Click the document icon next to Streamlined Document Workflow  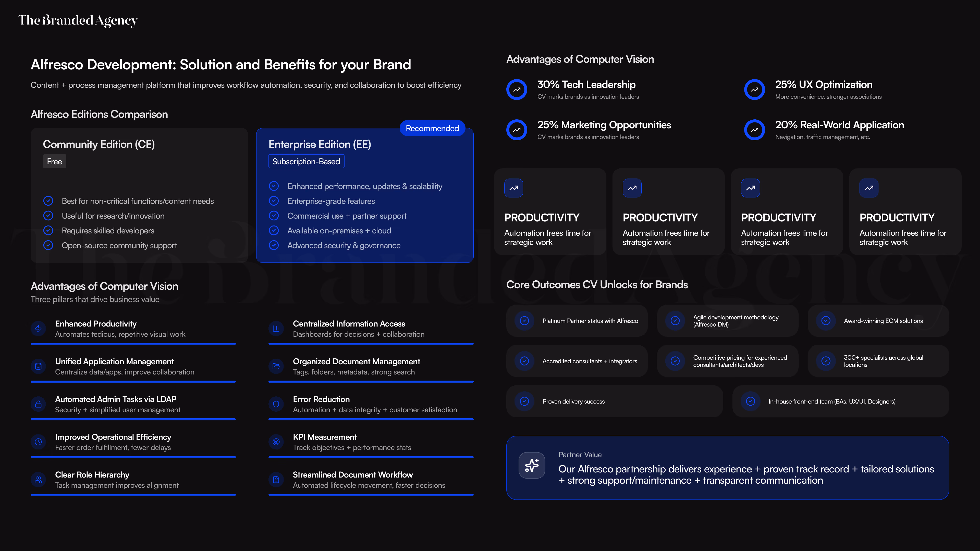point(276,480)
